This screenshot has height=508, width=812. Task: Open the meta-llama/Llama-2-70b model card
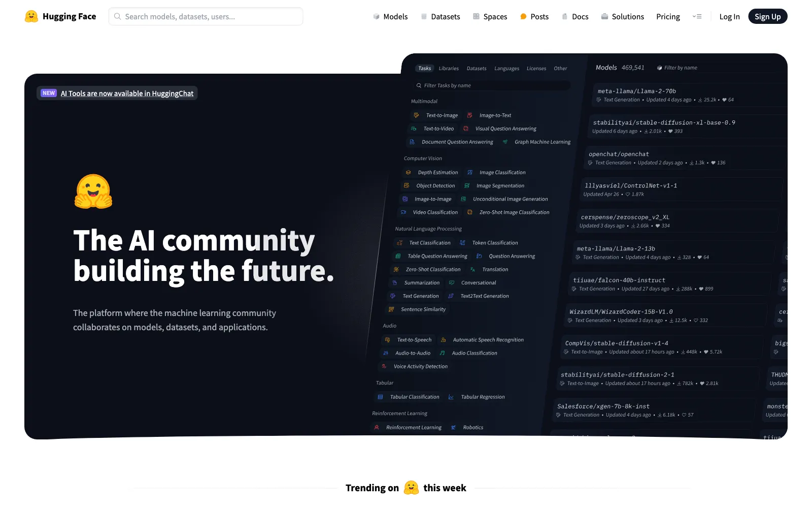(690, 95)
